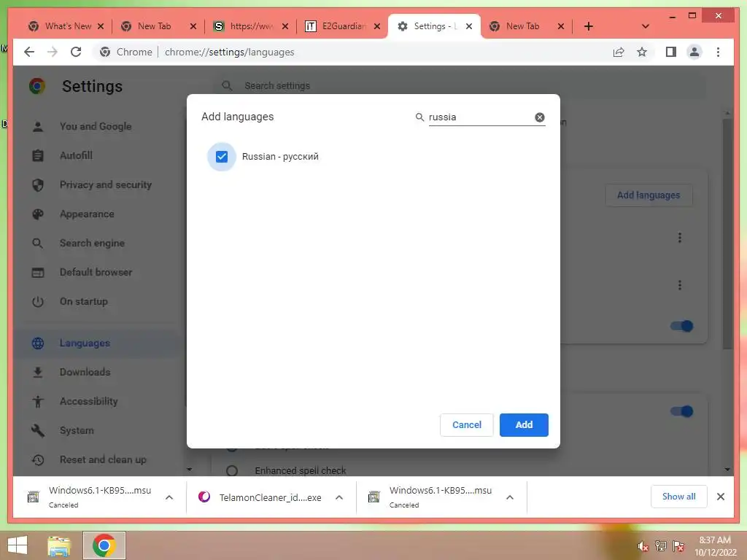Click the network tray icon
The width and height of the screenshot is (747, 560).
tap(660, 546)
